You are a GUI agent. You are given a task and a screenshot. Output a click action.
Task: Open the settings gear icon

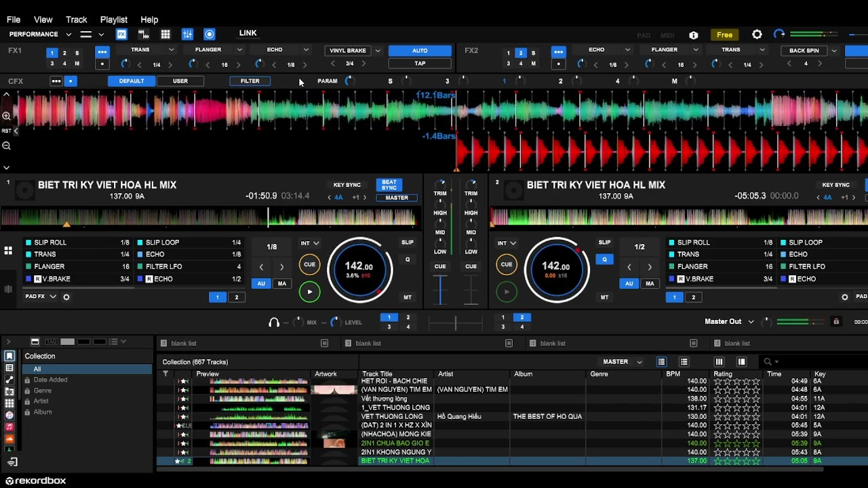coord(757,35)
